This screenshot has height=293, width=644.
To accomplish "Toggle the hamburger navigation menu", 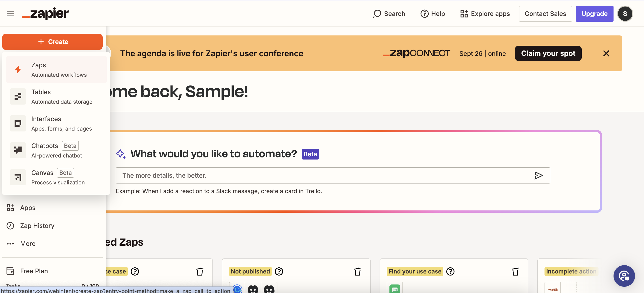I will (10, 14).
